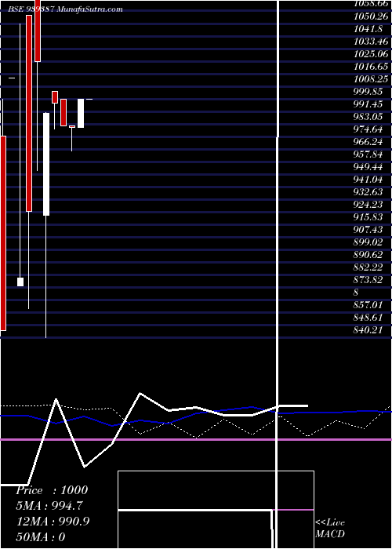This screenshot has height=549, width=392.
Task: Click the 873.82 price axis label
Action: [368, 280]
